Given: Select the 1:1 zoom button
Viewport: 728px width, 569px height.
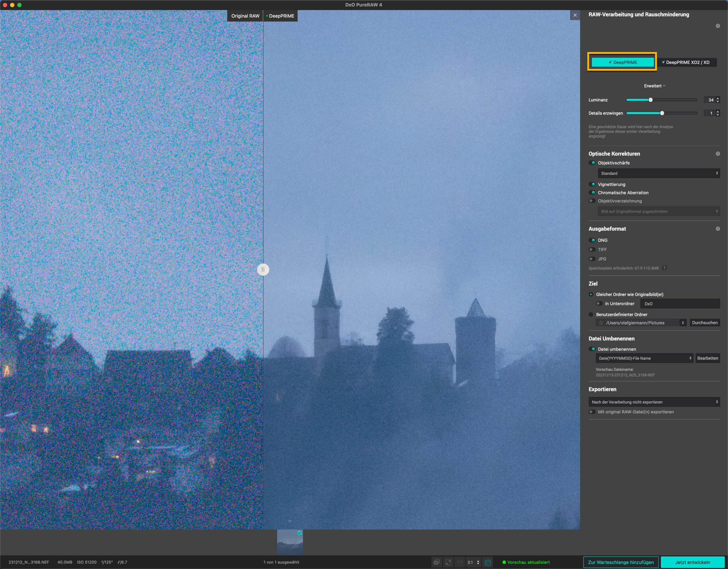Looking at the screenshot, I should coord(460,562).
